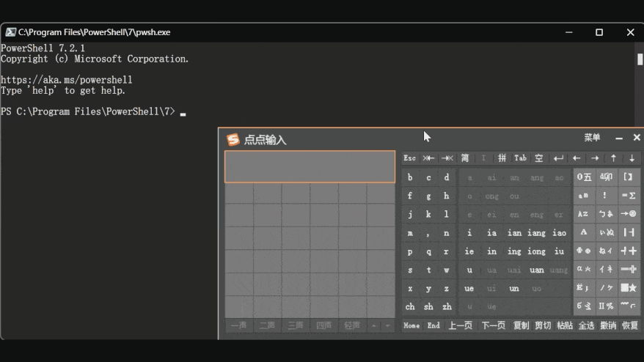This screenshot has height=362, width=644.
Task: Click the forward delete arrow key icon
Action: [447, 158]
